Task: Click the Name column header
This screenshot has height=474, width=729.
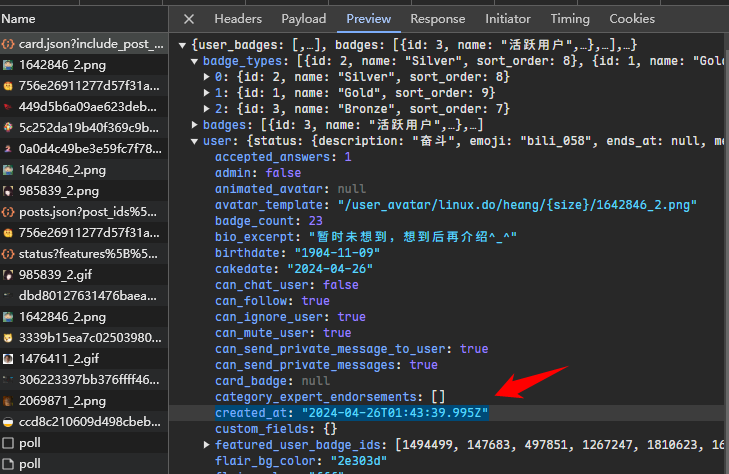Action: pyautogui.click(x=84, y=19)
